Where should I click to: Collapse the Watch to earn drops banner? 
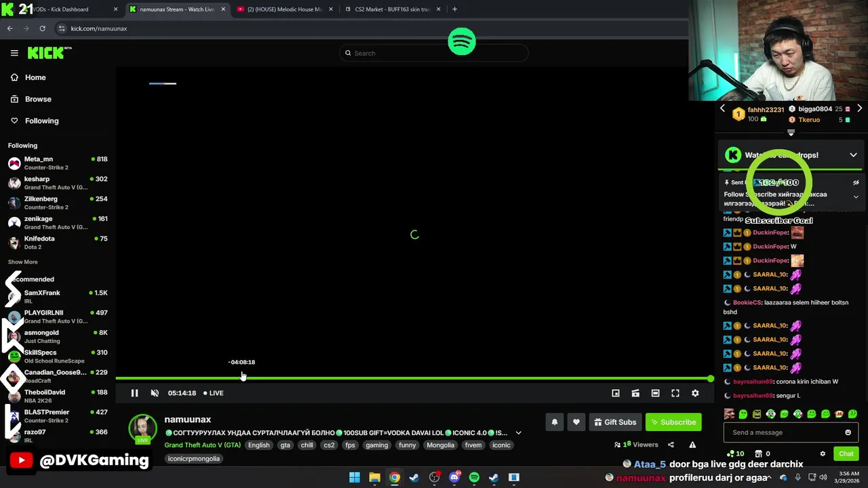tap(853, 155)
